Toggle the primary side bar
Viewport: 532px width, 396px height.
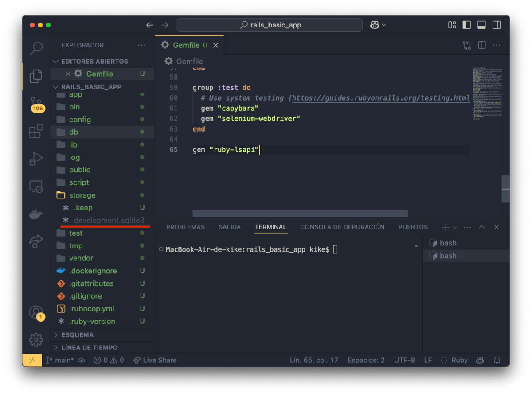coord(467,25)
